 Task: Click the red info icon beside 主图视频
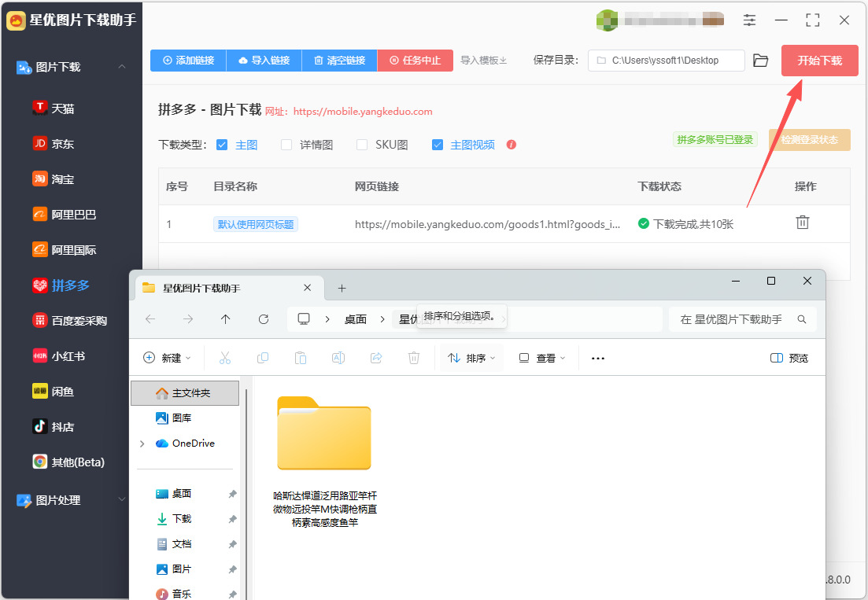pos(511,145)
